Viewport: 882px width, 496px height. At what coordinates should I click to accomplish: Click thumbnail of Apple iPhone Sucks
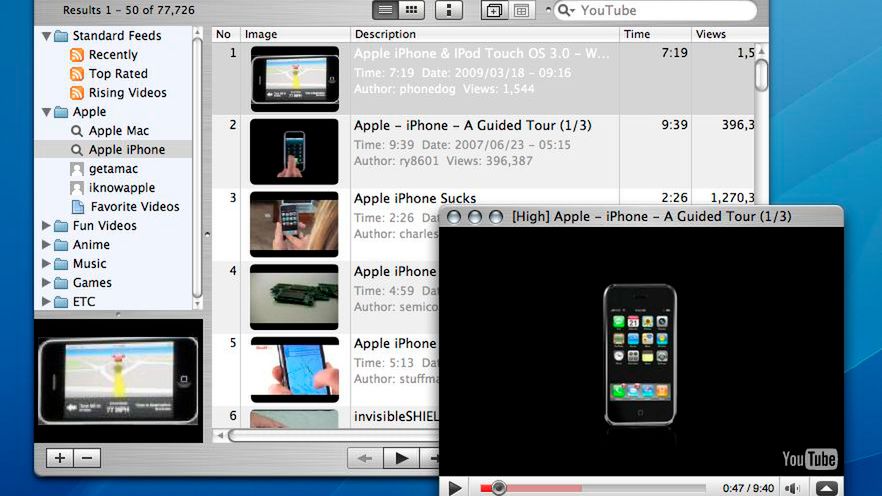tap(294, 224)
